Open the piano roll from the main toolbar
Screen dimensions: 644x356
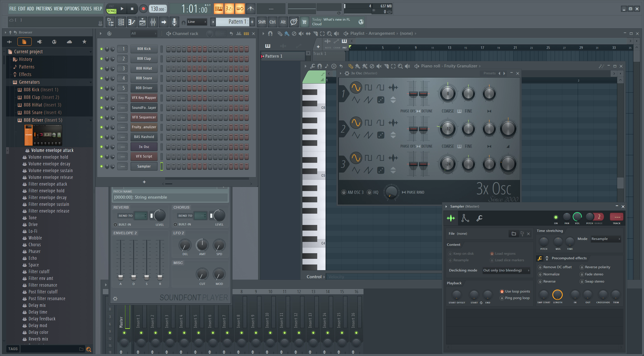(x=131, y=22)
